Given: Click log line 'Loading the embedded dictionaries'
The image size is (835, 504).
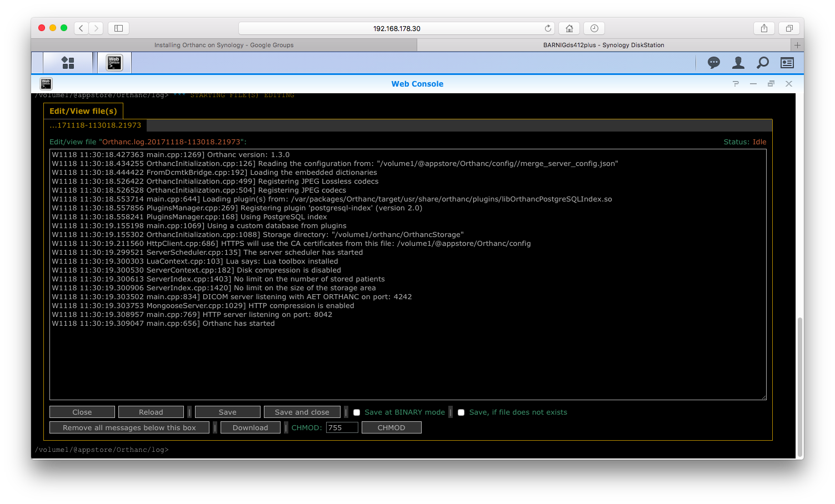Looking at the screenshot, I should click(214, 173).
